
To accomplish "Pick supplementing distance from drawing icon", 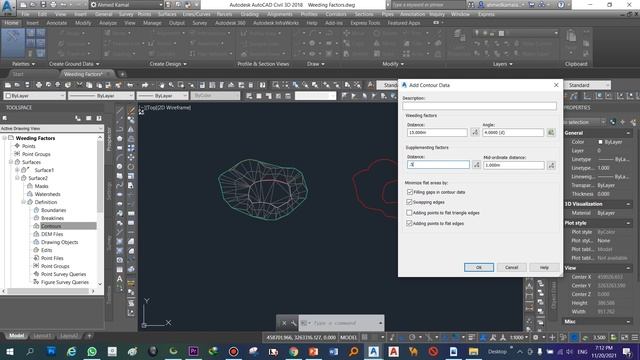I will point(476,165).
